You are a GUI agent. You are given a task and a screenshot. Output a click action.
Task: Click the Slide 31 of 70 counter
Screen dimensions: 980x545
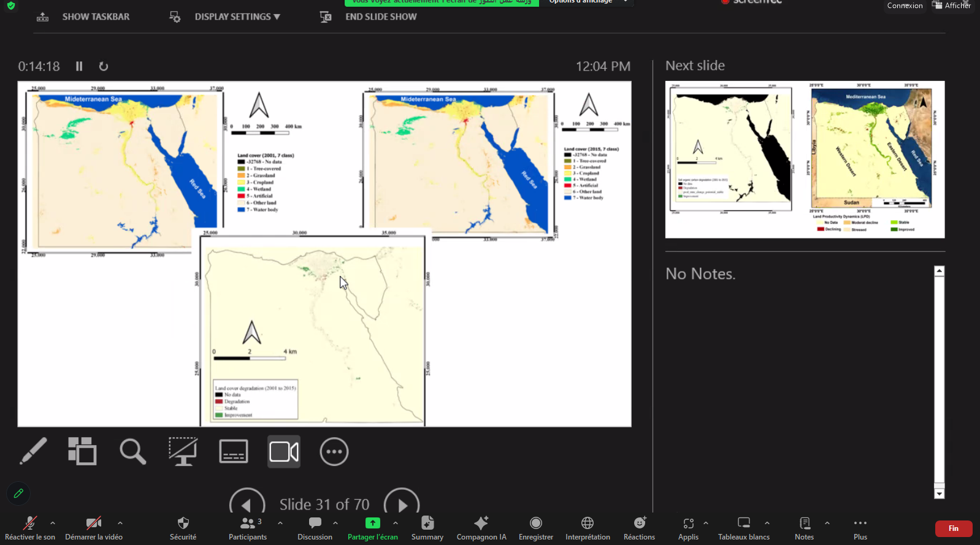(x=324, y=505)
